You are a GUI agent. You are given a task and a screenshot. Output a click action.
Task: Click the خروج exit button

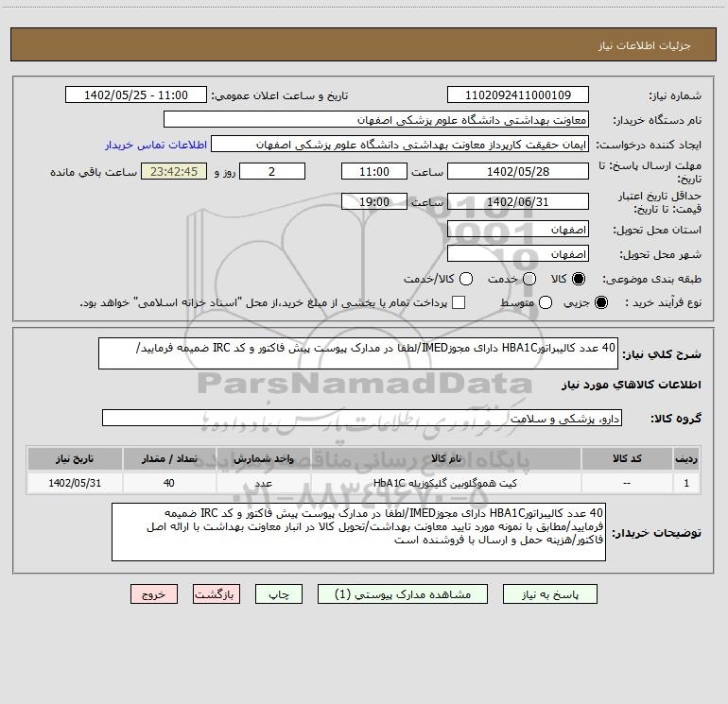click(154, 594)
